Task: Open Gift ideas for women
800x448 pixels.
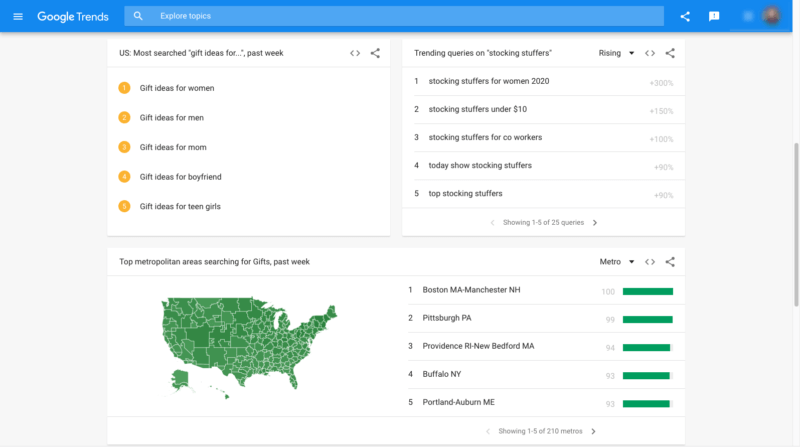Action: coord(177,88)
